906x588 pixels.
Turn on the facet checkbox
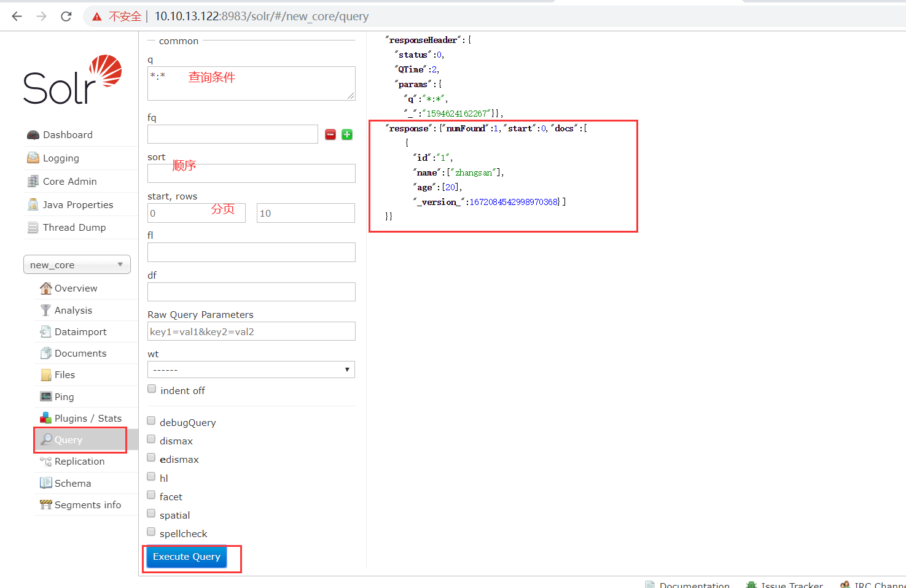(x=151, y=495)
